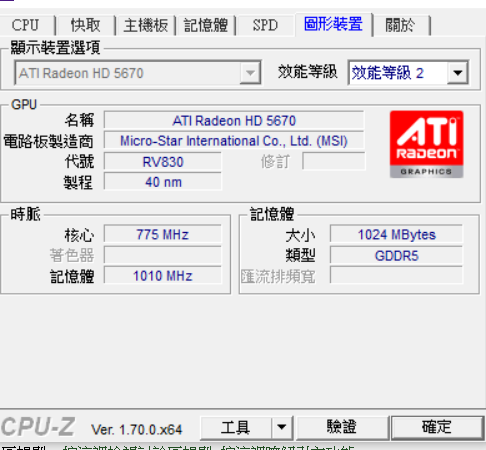This screenshot has width=486, height=450.
Task: Select the 圖形裝置 tab
Action: pos(333,24)
